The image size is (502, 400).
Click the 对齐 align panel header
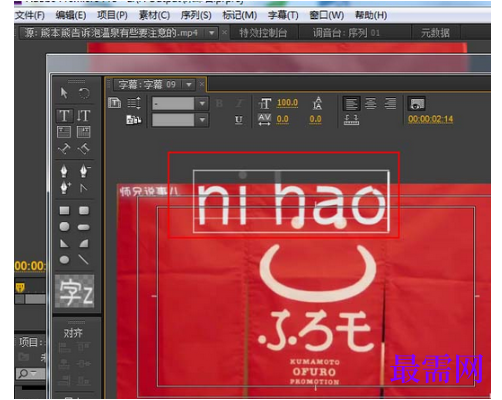click(x=73, y=333)
